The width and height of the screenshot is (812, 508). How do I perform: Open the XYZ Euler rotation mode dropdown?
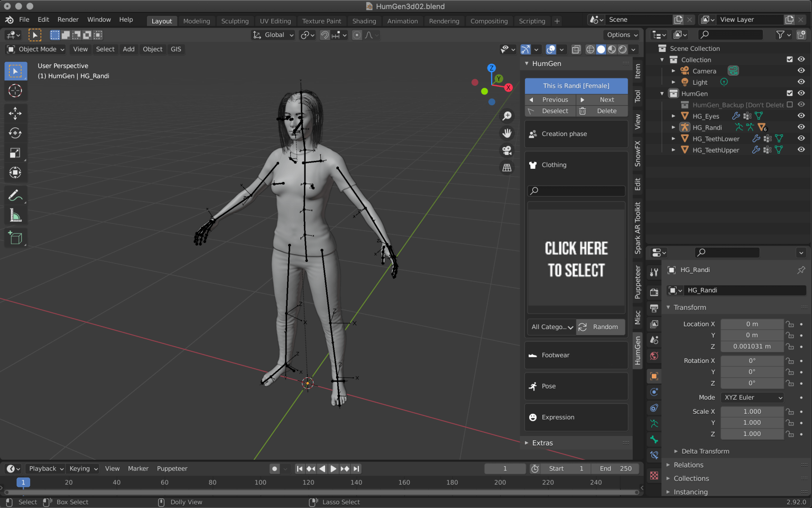[x=752, y=397]
